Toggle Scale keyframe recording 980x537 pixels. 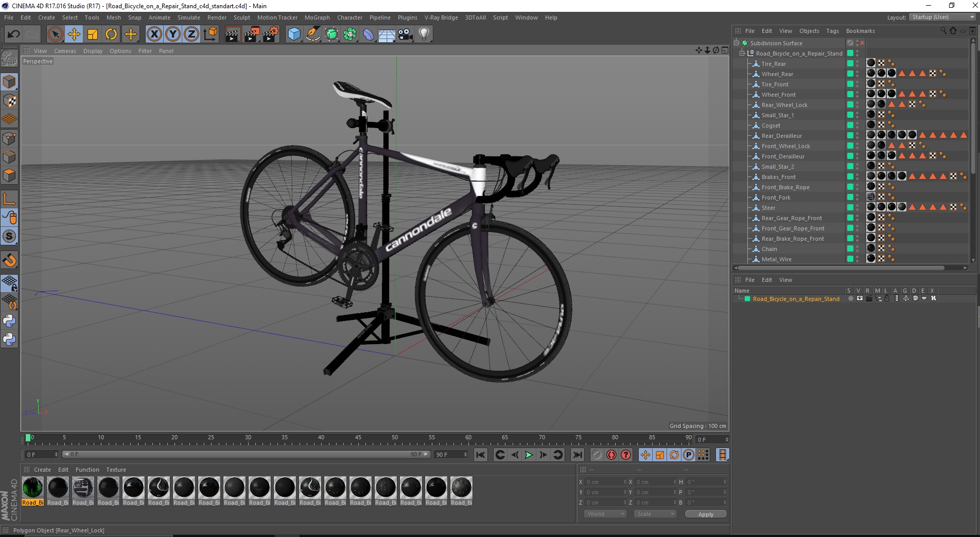[x=660, y=455]
